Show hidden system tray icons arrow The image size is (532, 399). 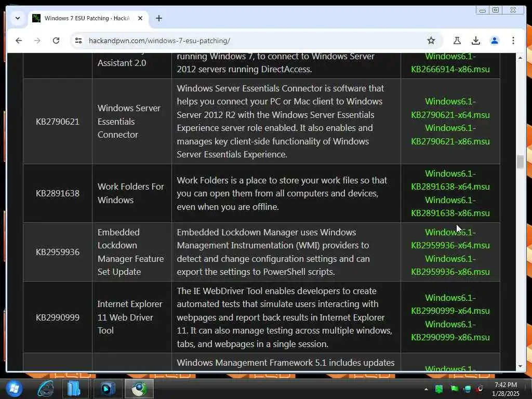coord(426,389)
